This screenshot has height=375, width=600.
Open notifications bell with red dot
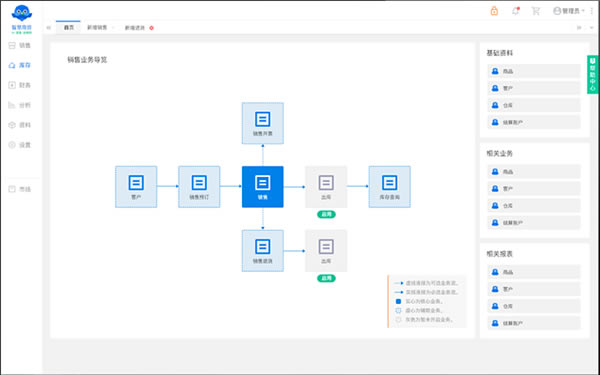click(515, 11)
